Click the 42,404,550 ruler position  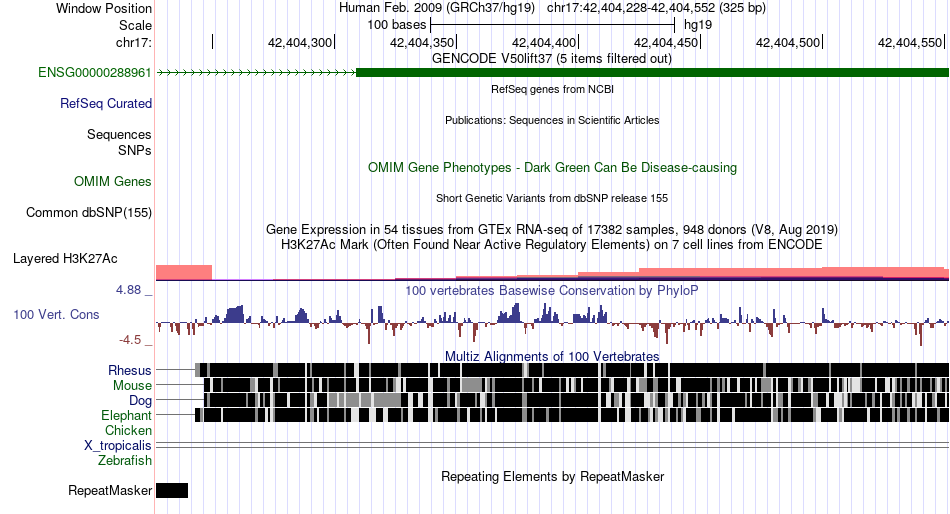coord(910,42)
